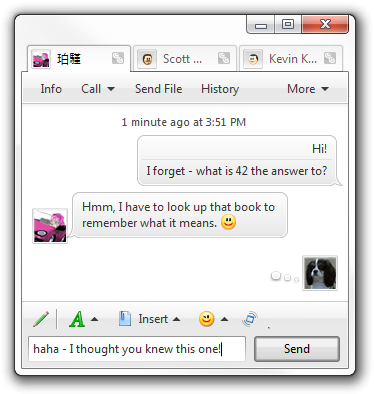Click the link icon on the Kevin K... tab

[330, 58]
